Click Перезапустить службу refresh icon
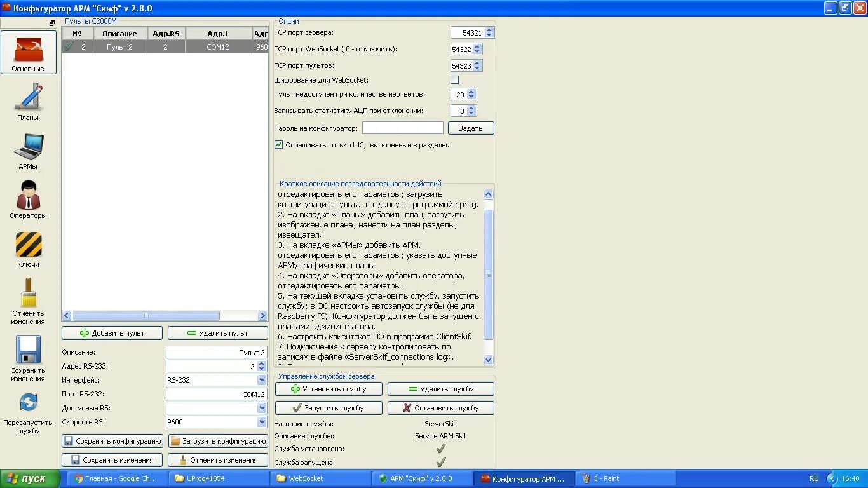Screen dimensions: 868x488 tap(28, 402)
